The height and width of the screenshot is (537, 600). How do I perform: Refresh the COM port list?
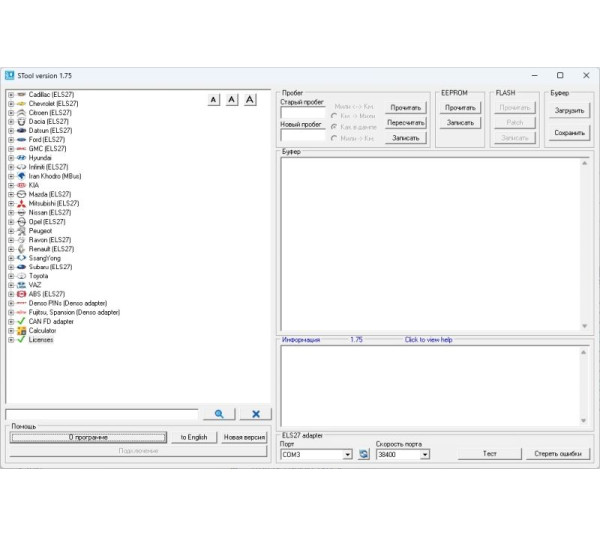tap(364, 454)
